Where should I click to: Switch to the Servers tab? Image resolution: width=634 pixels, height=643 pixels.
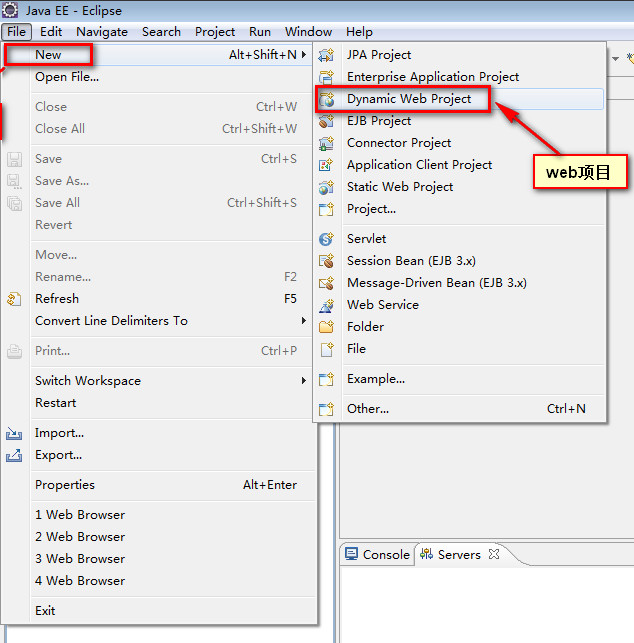(x=458, y=554)
